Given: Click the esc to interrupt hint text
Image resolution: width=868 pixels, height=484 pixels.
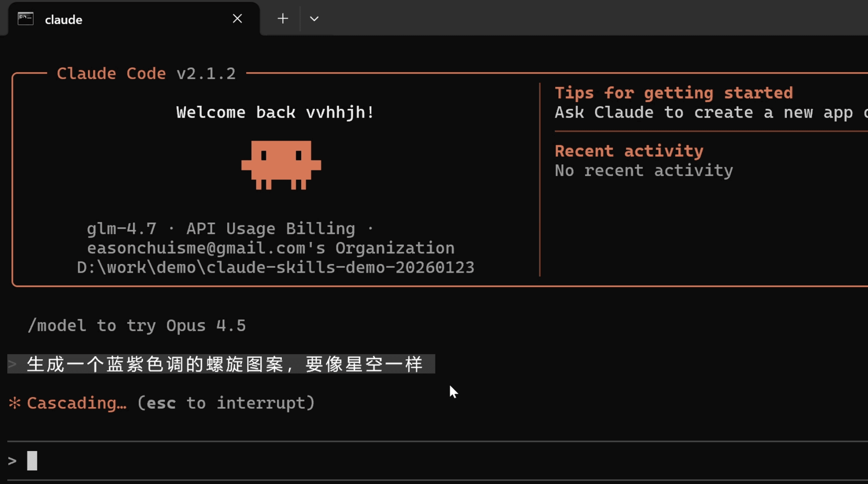Looking at the screenshot, I should (226, 403).
